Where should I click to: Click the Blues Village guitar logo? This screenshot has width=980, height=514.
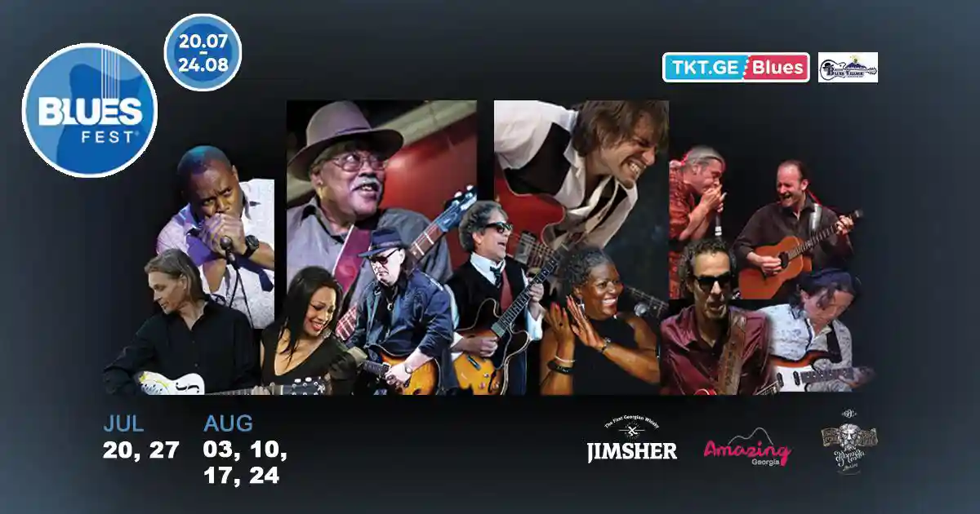(848, 68)
